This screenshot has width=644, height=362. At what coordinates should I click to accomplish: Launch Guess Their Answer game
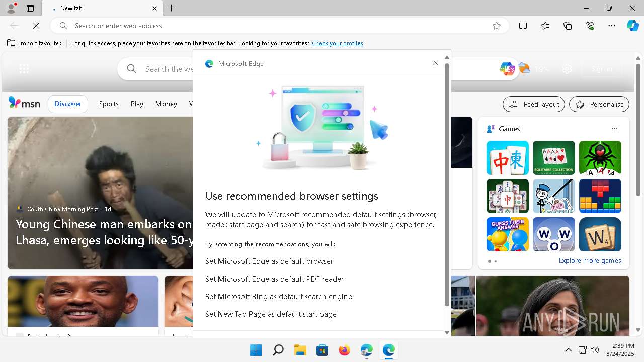tap(508, 234)
